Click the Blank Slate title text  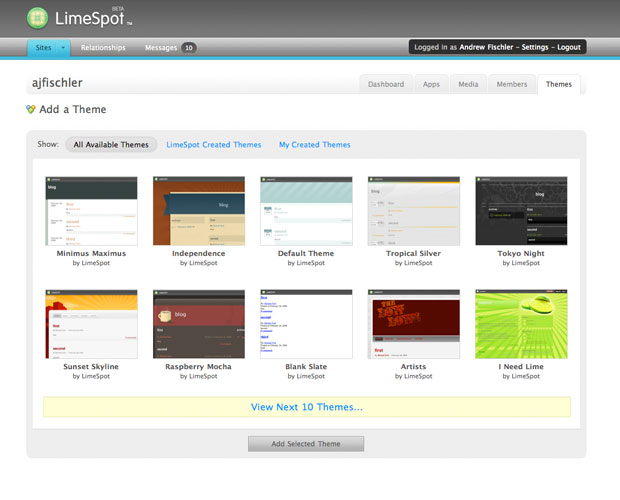coord(306,366)
